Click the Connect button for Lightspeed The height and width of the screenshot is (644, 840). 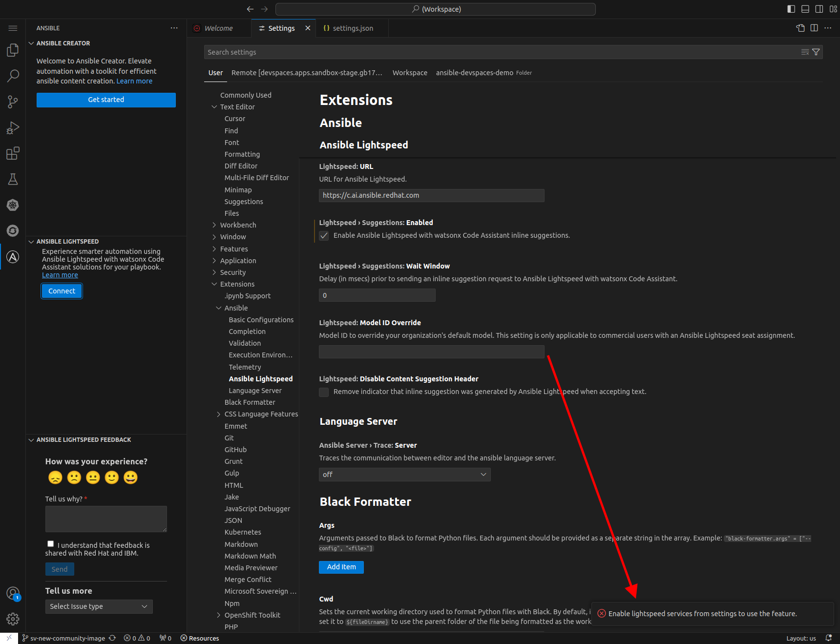pyautogui.click(x=62, y=291)
